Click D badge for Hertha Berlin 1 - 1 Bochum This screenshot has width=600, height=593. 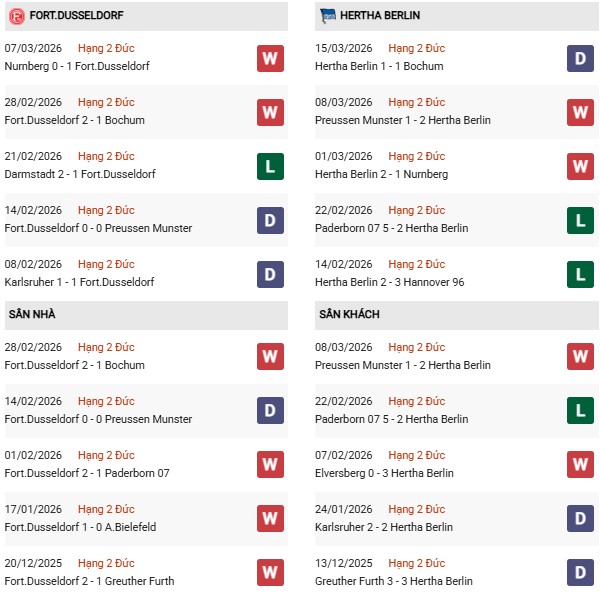580,58
